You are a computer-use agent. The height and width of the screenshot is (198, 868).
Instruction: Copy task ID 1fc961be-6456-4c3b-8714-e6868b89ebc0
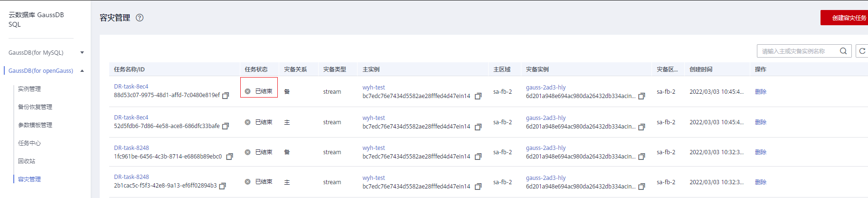point(229,157)
